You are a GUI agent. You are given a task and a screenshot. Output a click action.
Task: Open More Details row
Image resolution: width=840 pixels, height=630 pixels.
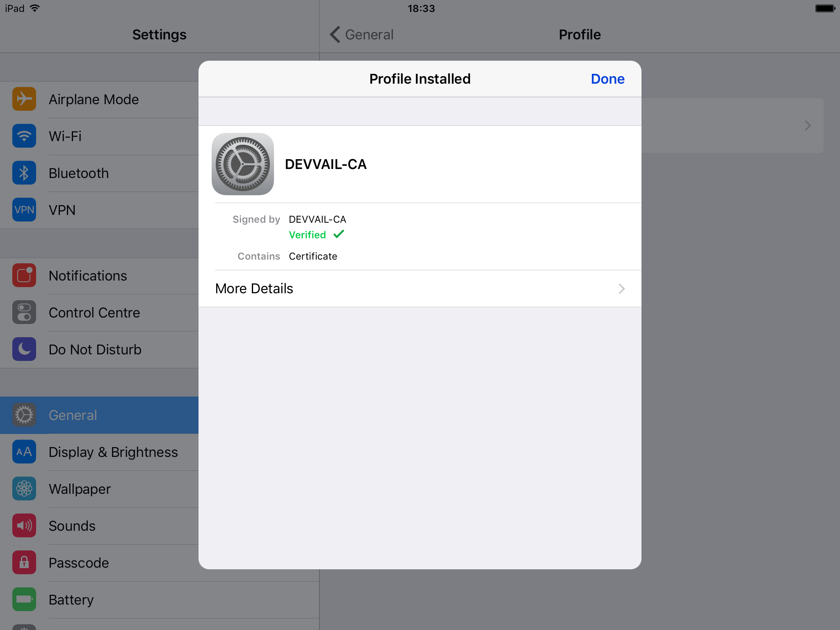point(420,288)
